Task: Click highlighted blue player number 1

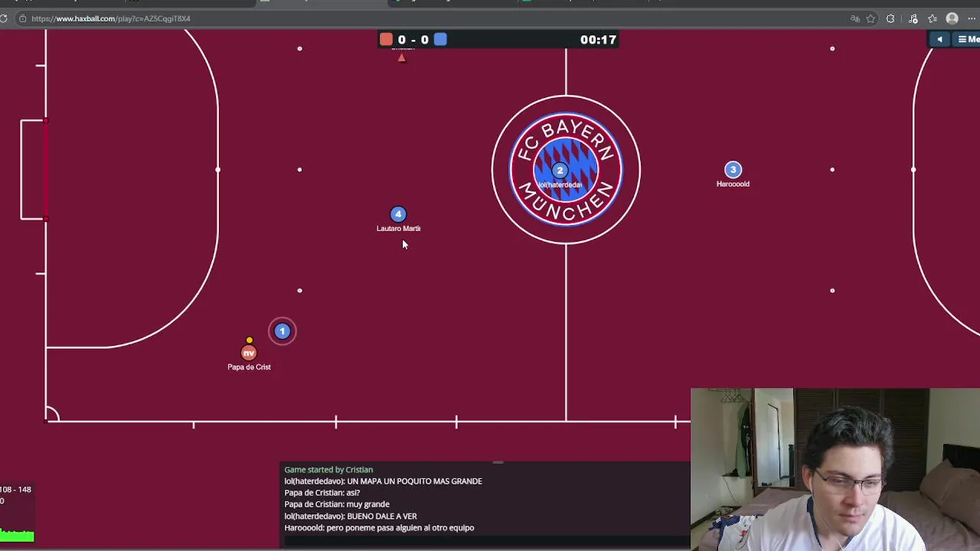Action: (x=282, y=331)
